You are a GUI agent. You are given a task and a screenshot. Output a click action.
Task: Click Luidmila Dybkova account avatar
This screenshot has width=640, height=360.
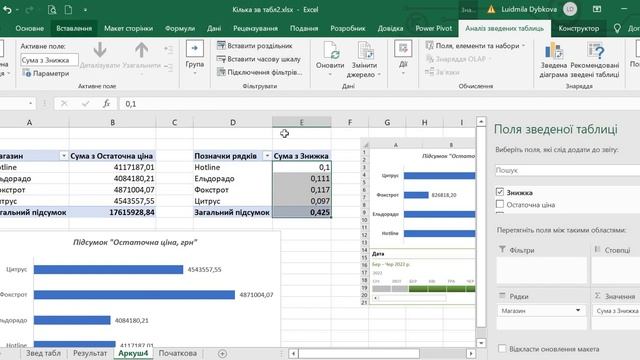570,9
